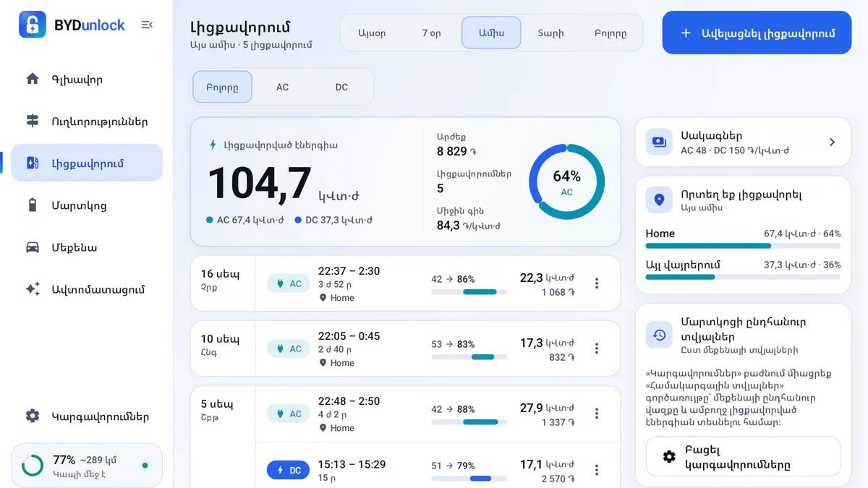This screenshot has height=488, width=868.
Task: Collapse the sidebar menu icon
Action: point(147,25)
